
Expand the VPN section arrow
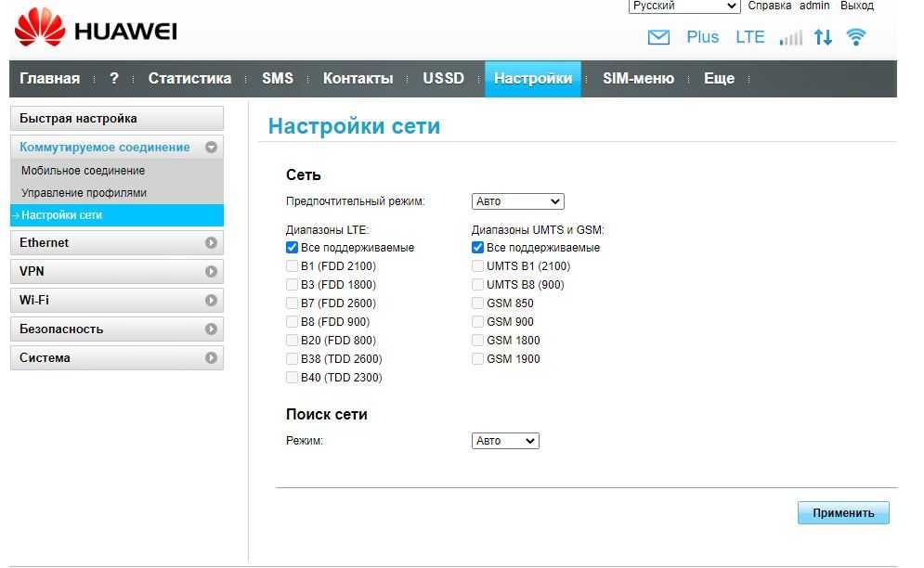click(x=211, y=272)
